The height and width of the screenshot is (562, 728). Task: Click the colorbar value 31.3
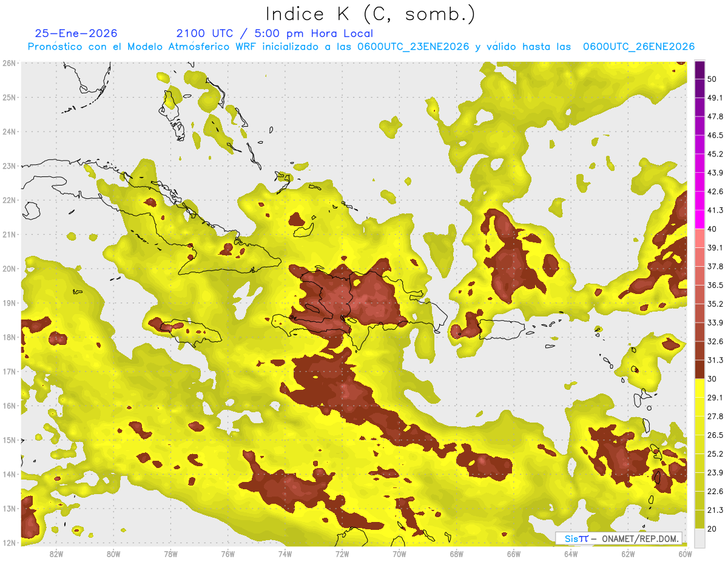[715, 360]
